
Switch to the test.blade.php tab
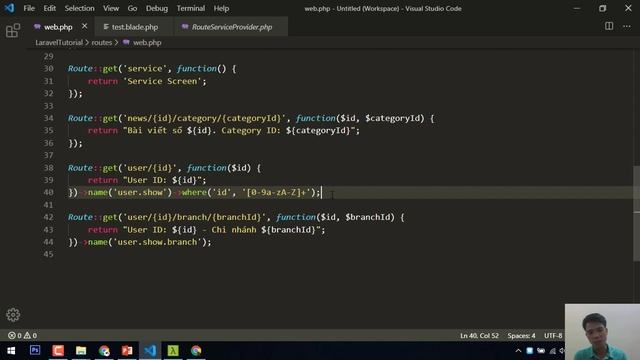click(x=135, y=27)
